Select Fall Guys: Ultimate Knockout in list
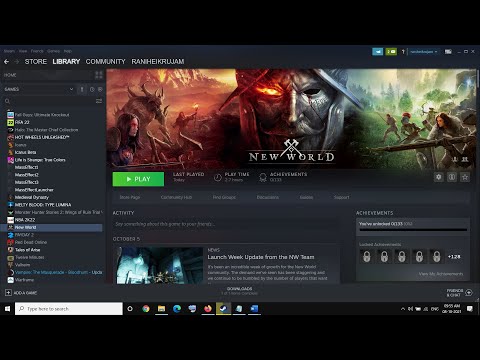The height and width of the screenshot is (360, 480). coord(42,115)
